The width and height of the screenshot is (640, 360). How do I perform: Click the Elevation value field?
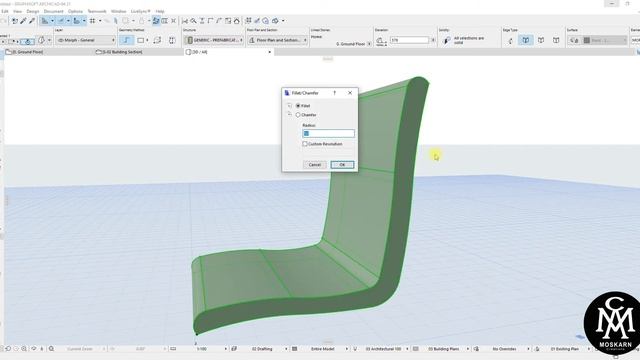coord(409,40)
